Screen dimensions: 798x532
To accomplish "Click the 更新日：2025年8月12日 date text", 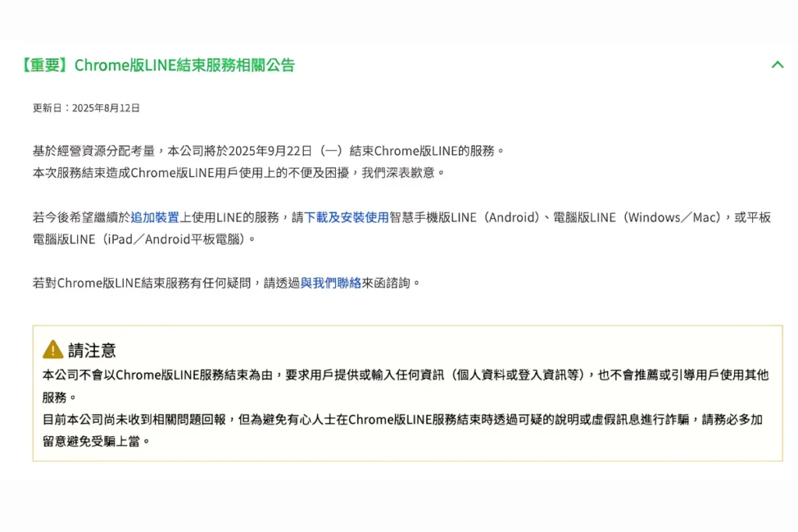I will 86,107.
